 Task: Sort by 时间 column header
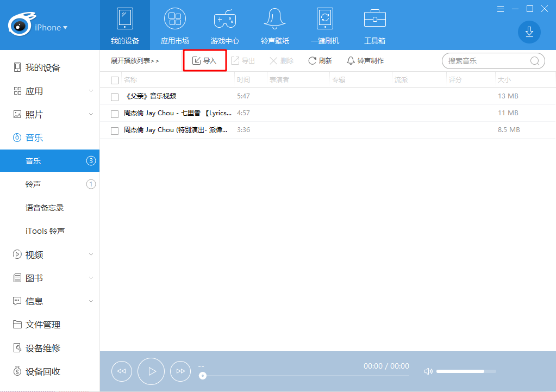pos(243,80)
